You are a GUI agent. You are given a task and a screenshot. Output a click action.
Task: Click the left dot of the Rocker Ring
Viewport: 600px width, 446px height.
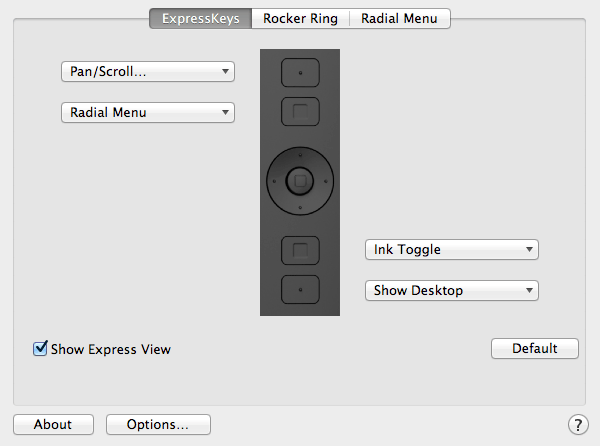pyautogui.click(x=274, y=181)
